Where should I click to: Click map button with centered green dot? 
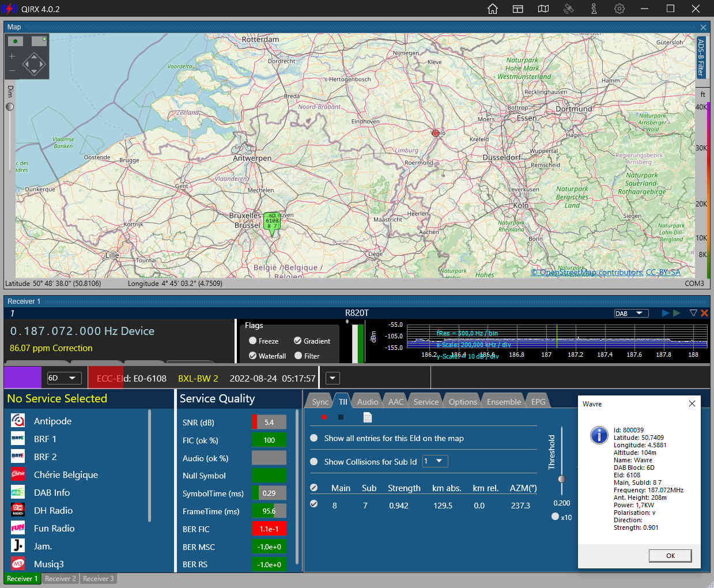click(x=16, y=41)
